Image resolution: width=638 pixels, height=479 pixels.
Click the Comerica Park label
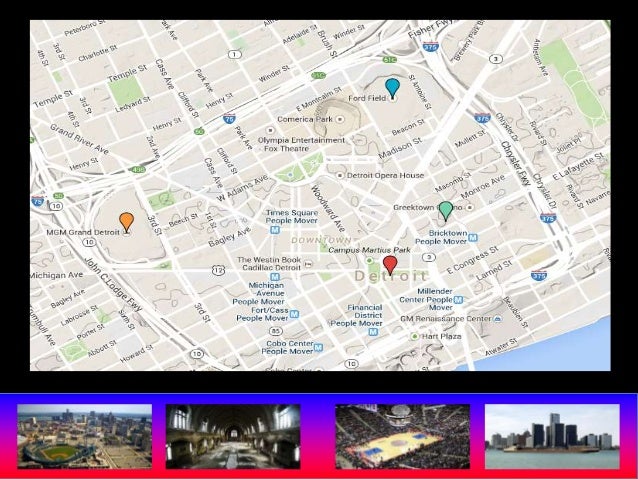tap(305, 119)
